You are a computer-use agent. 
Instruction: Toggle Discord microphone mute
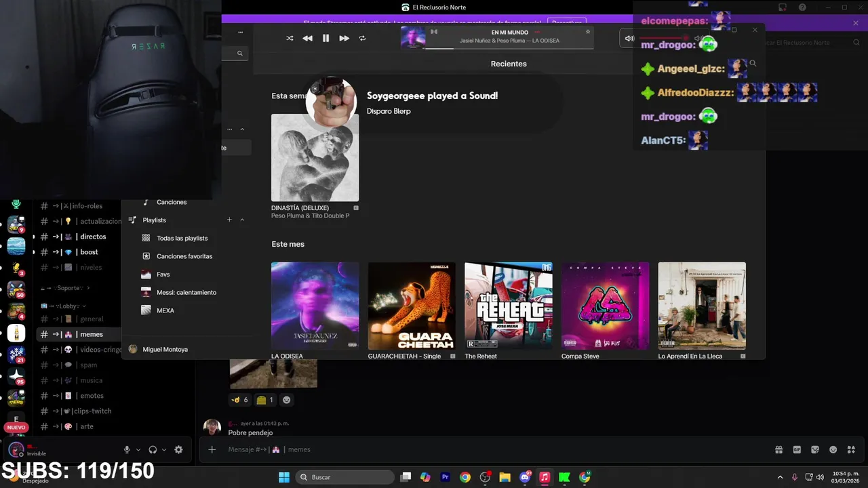click(x=127, y=449)
